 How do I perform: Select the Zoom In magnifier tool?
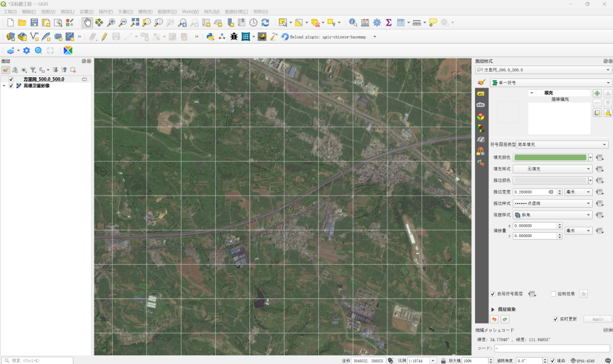(x=111, y=23)
